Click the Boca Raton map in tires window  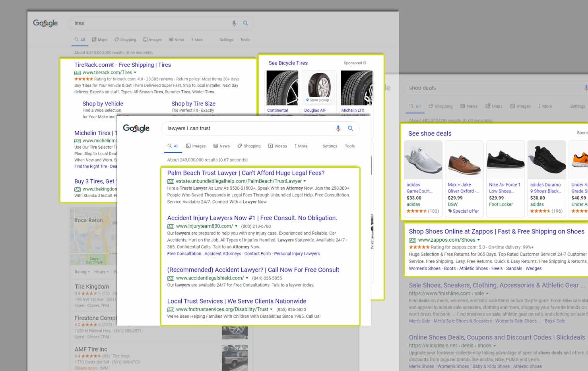93,236
